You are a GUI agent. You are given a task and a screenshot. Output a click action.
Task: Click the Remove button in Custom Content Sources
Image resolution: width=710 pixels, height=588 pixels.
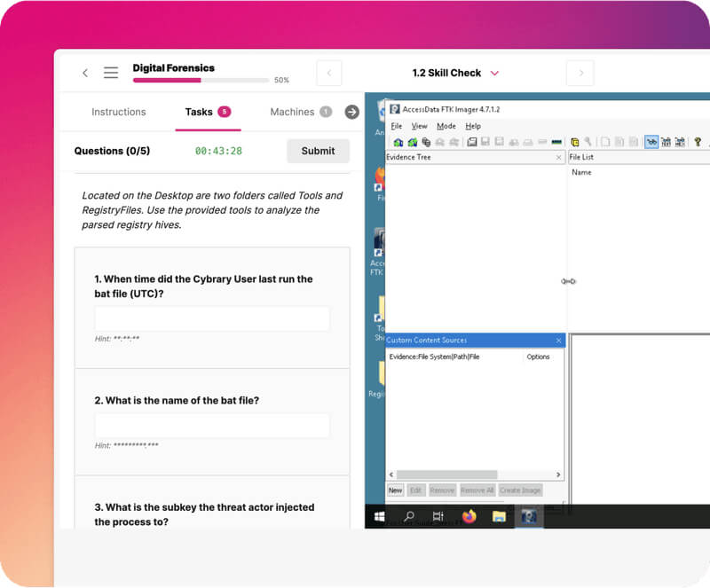click(x=442, y=490)
